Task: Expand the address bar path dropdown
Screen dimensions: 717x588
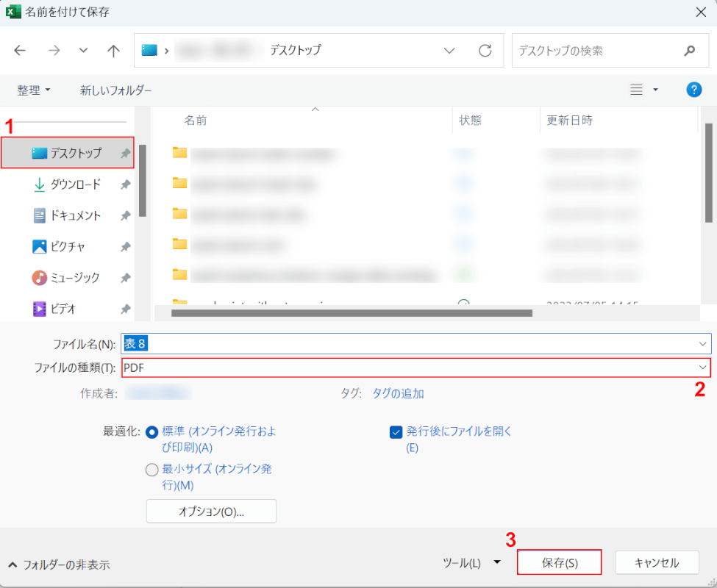Action: click(449, 51)
